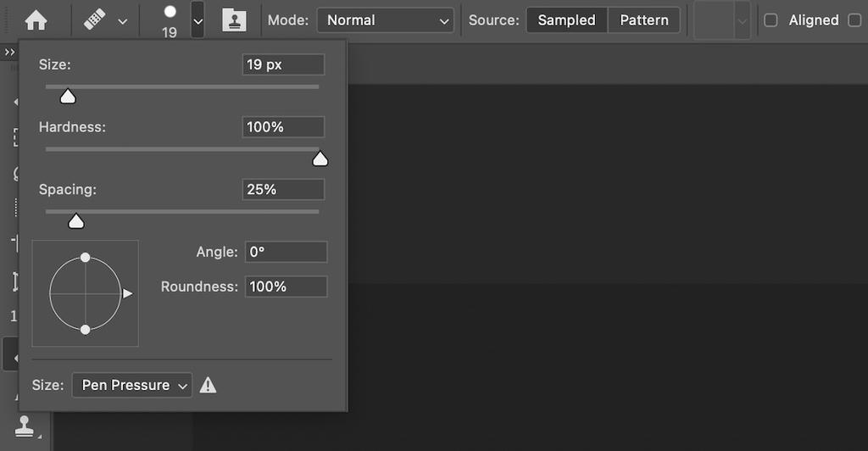Image resolution: width=868 pixels, height=451 pixels.
Task: Click the Roundness 100% field
Action: point(286,287)
